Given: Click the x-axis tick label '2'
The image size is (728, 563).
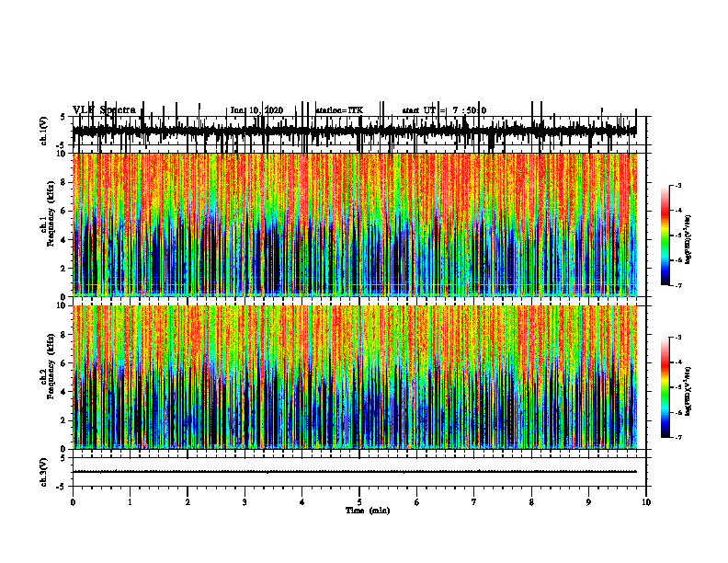Looking at the screenshot, I should coord(188,502).
